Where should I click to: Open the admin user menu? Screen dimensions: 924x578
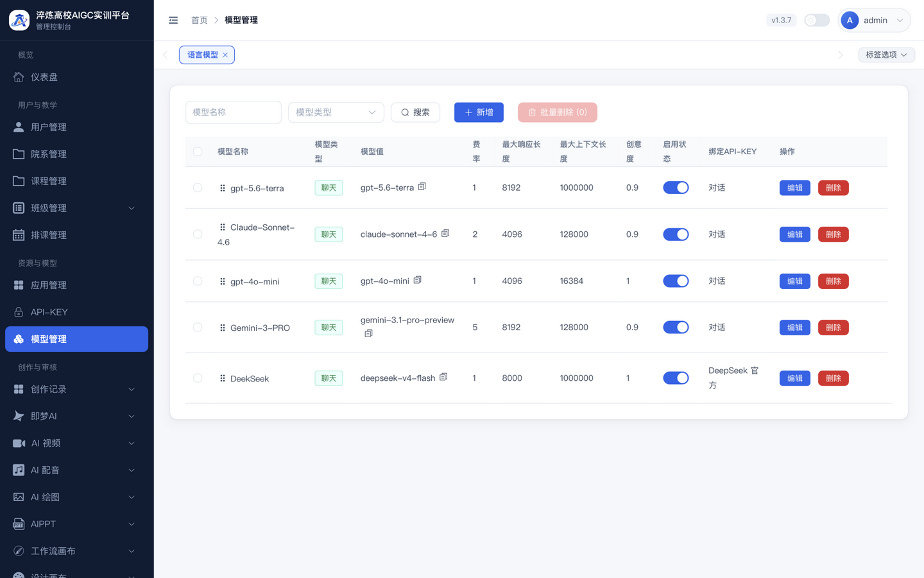coord(874,21)
